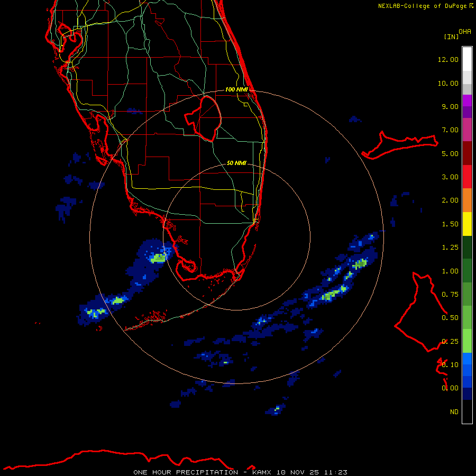Select the dark red 5.00 swatch
This screenshot has height=476, width=476.
[x=467, y=153]
